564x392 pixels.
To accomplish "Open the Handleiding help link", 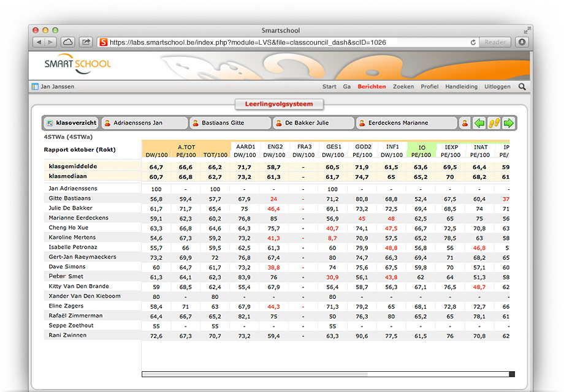I will 461,86.
